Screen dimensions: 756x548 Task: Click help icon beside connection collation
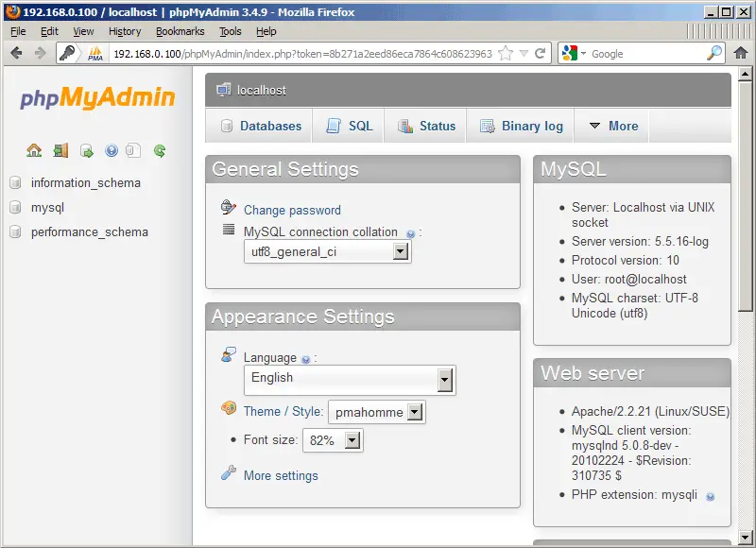coord(410,233)
